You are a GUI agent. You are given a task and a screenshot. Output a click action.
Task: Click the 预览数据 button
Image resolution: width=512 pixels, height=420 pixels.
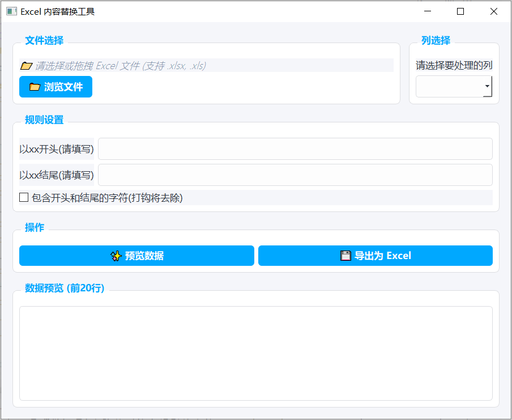pyautogui.click(x=136, y=256)
